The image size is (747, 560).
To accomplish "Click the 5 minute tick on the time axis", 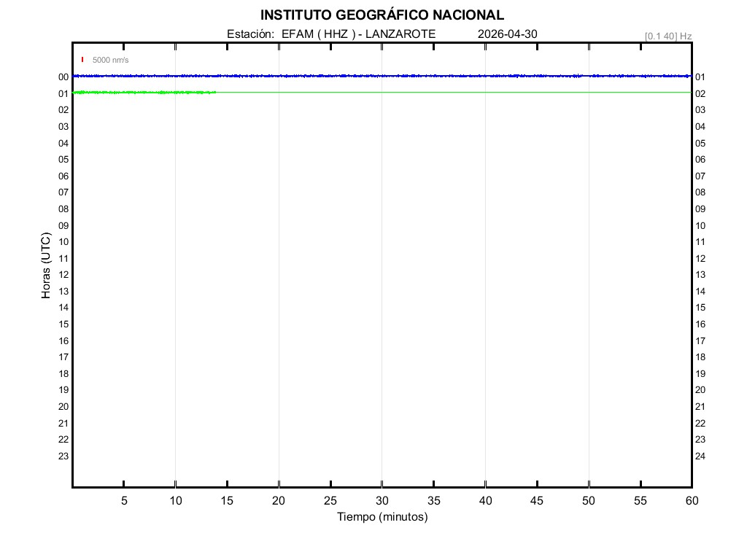I will click(124, 500).
